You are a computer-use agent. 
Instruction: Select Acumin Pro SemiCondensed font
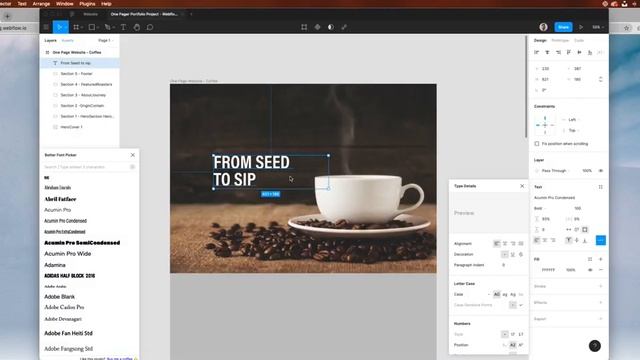point(82,243)
